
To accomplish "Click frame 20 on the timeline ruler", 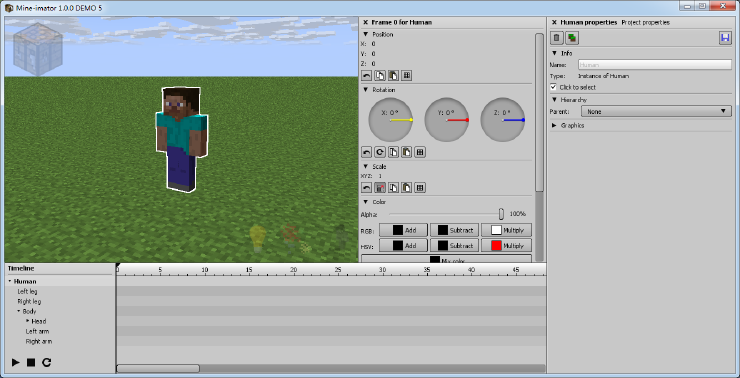I will pos(294,270).
